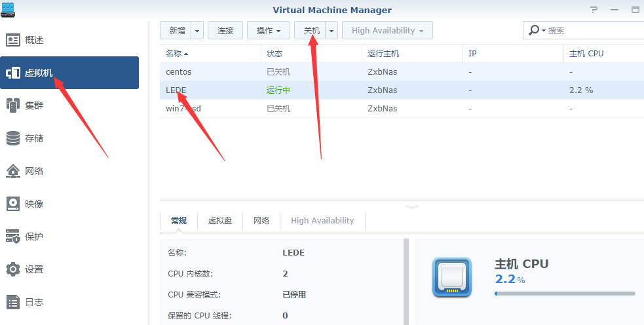This screenshot has height=325, width=644.
Task: Click the 连接 button
Action: 225,30
